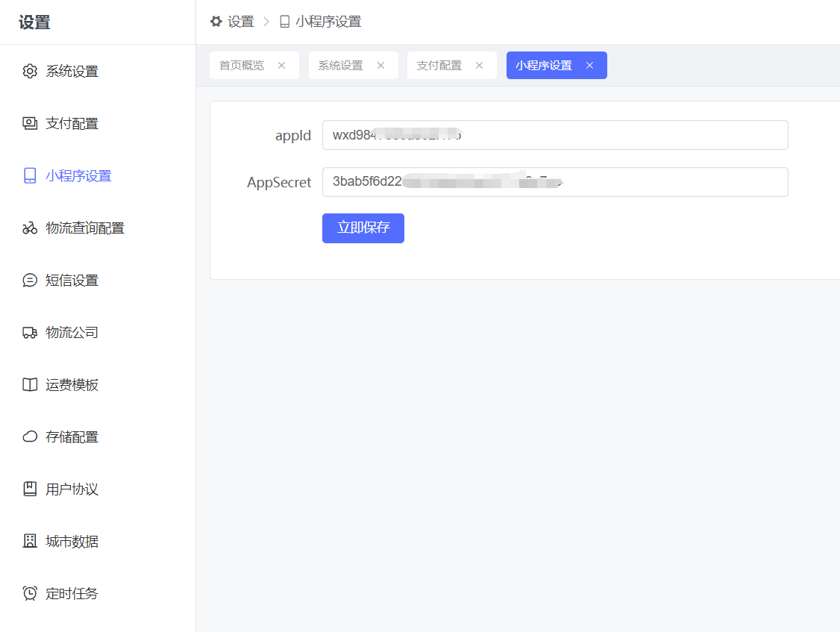The width and height of the screenshot is (840, 632).
Task: Open 短信设置 in the sidebar menu
Action: [98, 281]
